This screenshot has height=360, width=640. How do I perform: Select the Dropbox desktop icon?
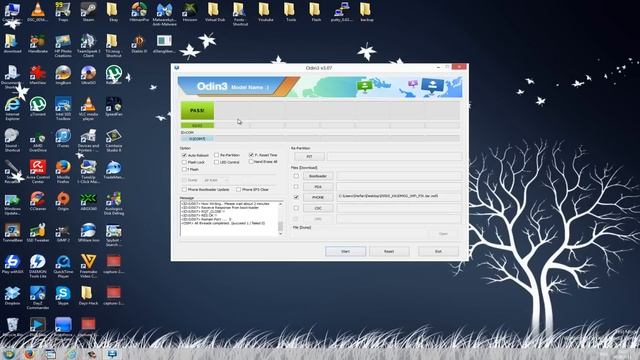12,295
